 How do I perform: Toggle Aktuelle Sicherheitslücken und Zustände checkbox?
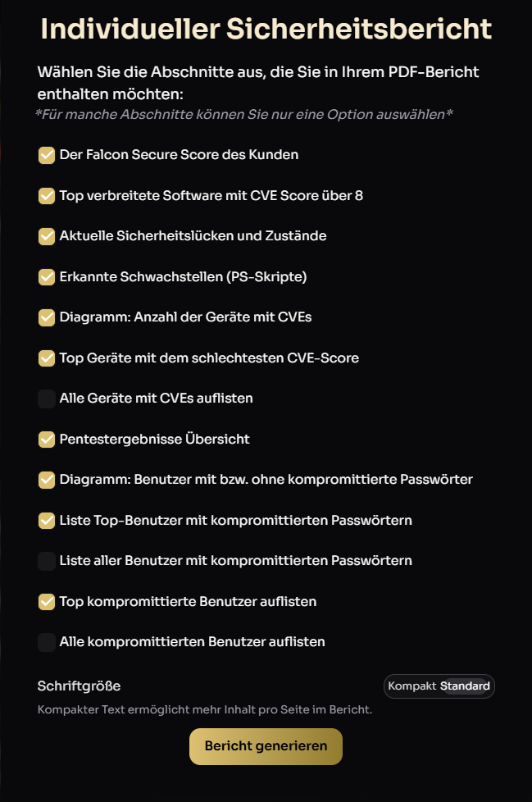[x=47, y=236]
